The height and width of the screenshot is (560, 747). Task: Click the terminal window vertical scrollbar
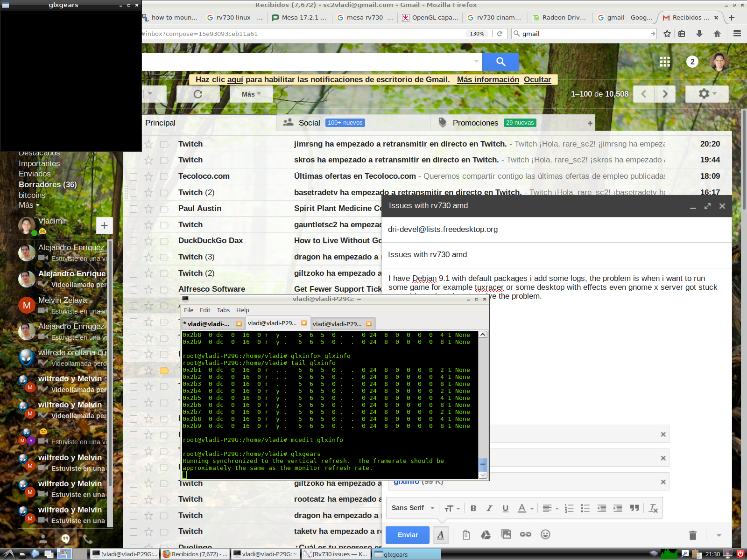(x=483, y=405)
